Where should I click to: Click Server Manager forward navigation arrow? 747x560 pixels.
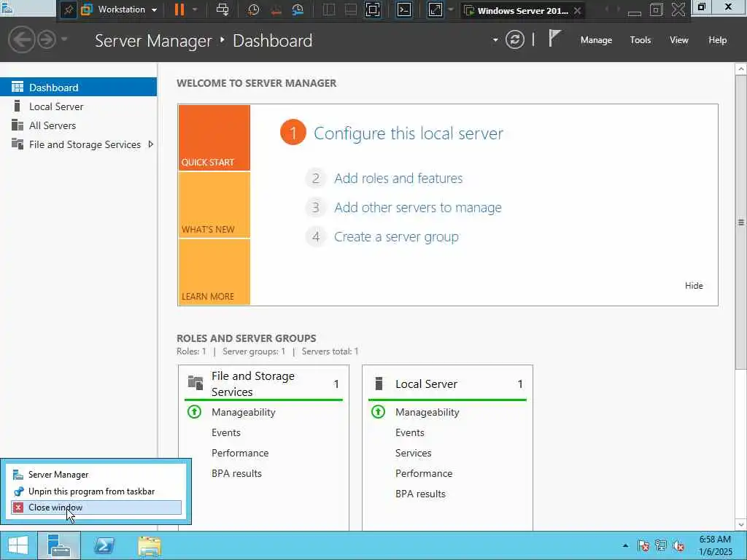pos(47,39)
